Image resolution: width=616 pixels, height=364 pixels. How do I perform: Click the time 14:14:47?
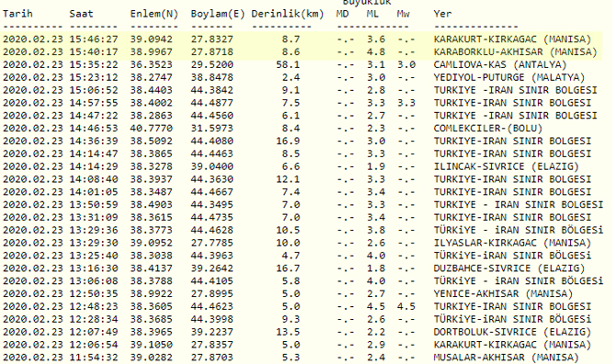point(94,154)
